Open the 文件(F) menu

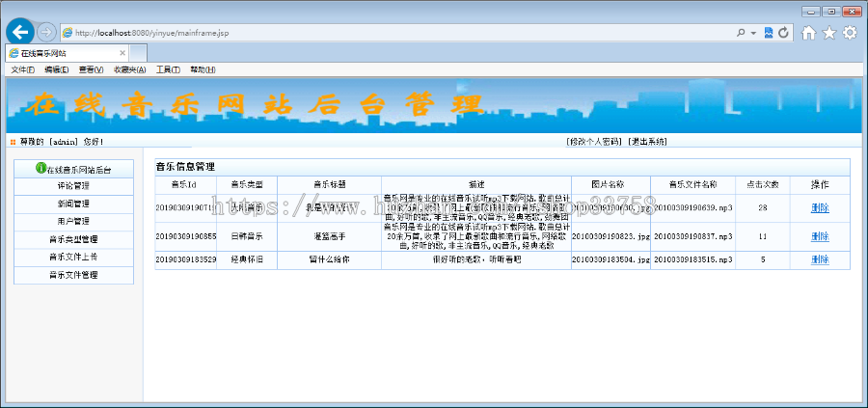(23, 69)
